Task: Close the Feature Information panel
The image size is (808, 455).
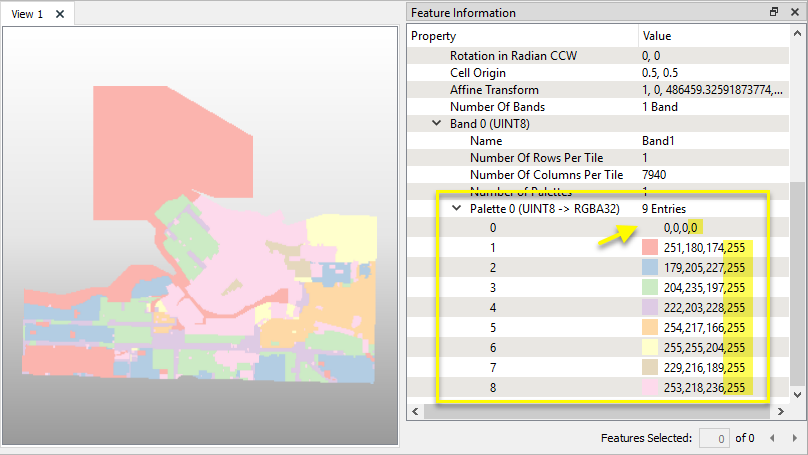Action: (x=795, y=12)
